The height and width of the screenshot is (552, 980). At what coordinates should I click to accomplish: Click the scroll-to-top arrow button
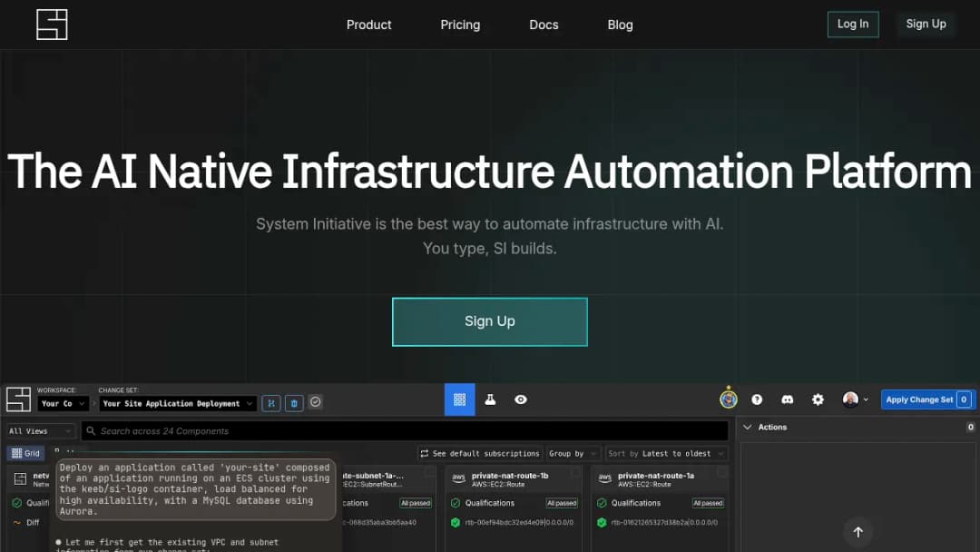tap(858, 532)
